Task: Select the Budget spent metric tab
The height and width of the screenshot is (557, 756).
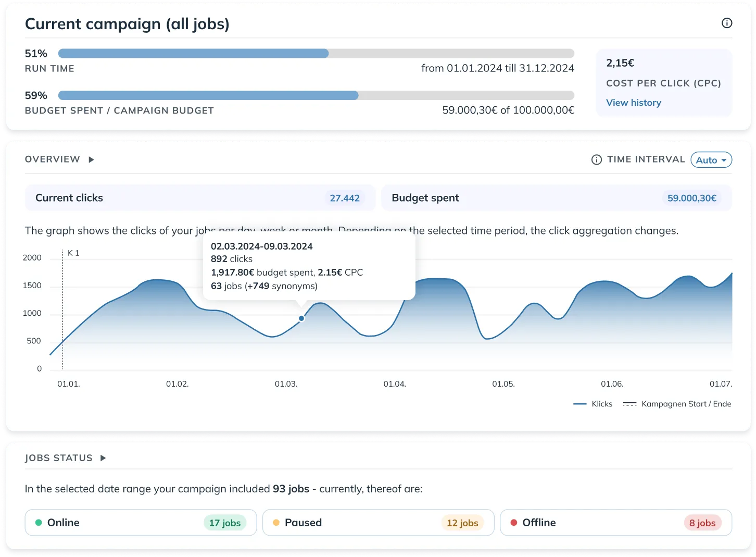Action: pyautogui.click(x=556, y=198)
